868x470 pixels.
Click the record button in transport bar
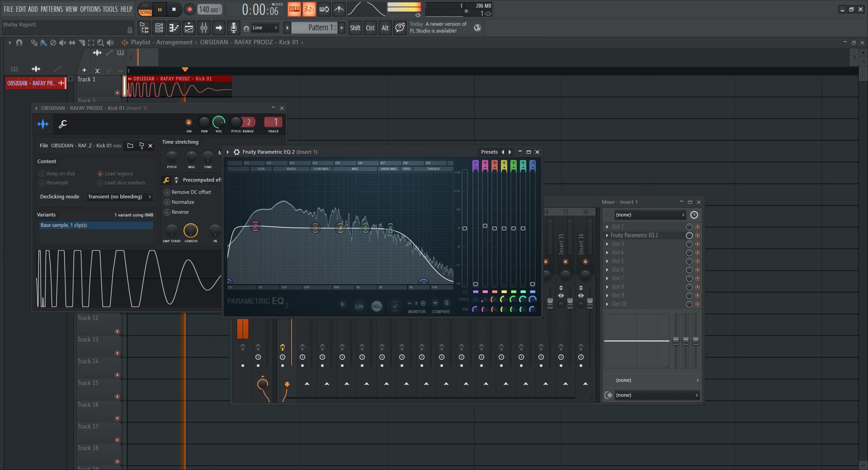tap(189, 9)
